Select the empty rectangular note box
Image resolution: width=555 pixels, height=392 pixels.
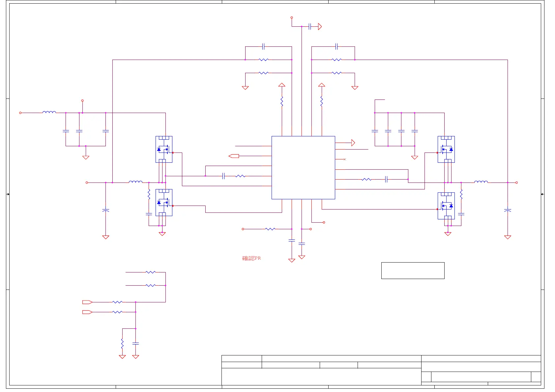[x=413, y=270]
